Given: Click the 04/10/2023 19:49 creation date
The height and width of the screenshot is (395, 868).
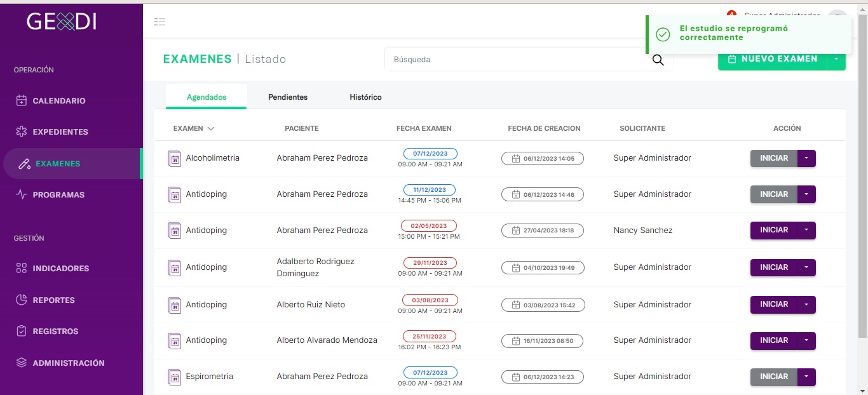Looking at the screenshot, I should tap(543, 268).
